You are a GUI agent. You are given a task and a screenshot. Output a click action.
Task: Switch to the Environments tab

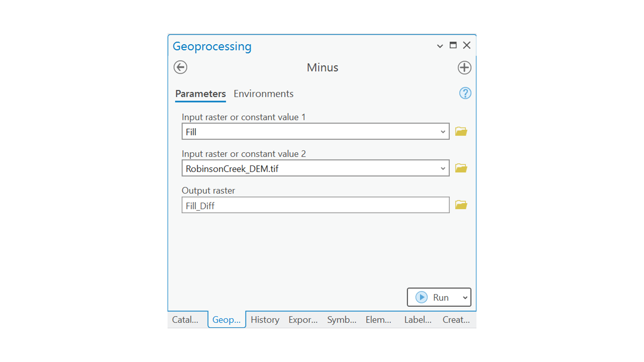[263, 94]
